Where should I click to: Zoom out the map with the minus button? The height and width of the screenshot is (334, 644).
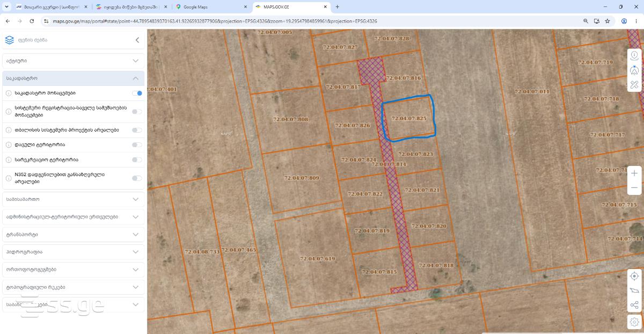(x=634, y=188)
